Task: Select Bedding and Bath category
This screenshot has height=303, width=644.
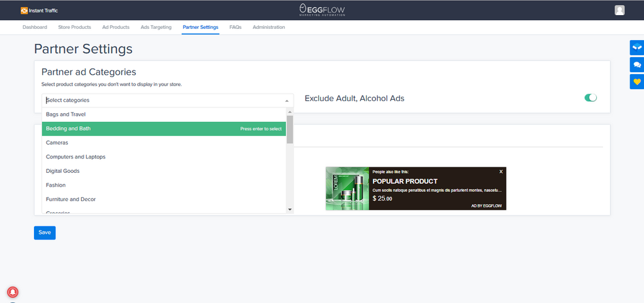Action: pyautogui.click(x=164, y=128)
